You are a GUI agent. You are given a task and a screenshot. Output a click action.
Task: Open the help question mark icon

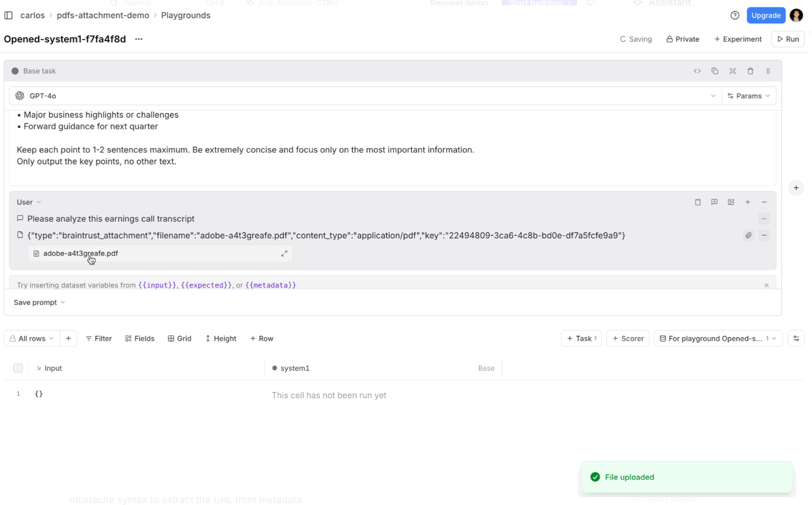(735, 15)
